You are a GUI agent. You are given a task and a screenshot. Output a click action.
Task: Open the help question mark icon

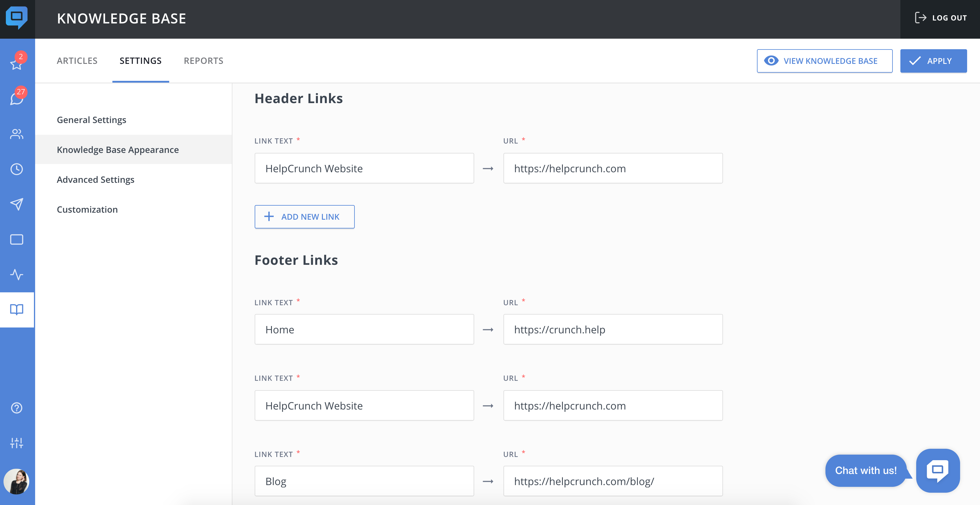click(17, 408)
